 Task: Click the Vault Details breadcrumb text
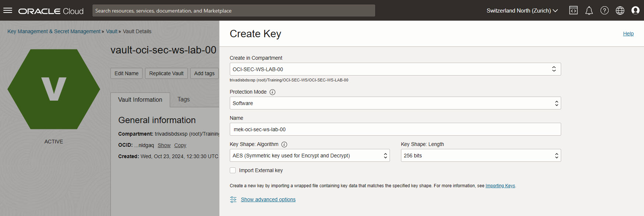(137, 31)
